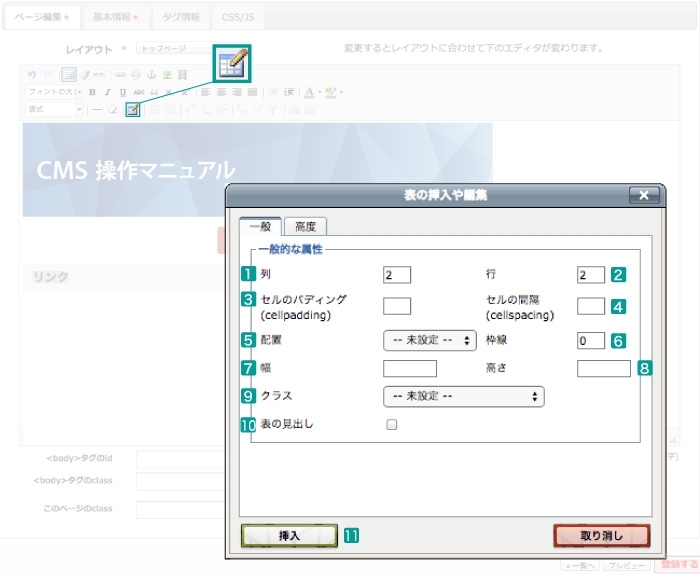Click the increase indent icon
700x575 pixels.
coord(289,92)
